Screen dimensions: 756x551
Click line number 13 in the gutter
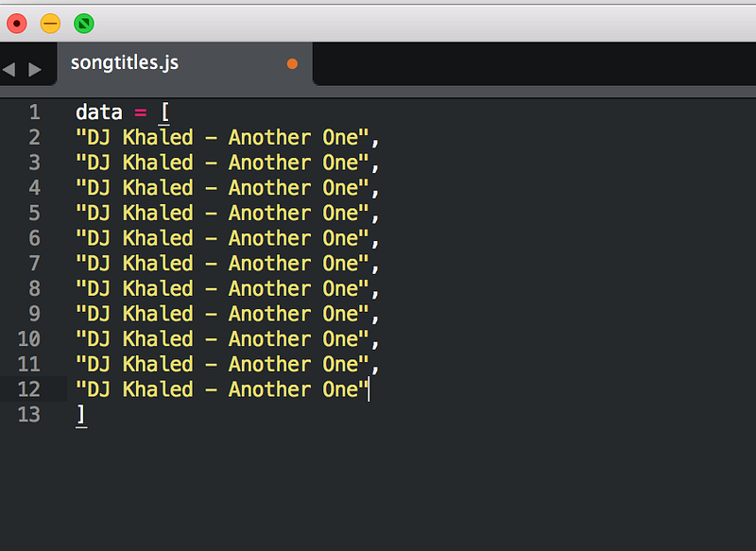click(29, 414)
